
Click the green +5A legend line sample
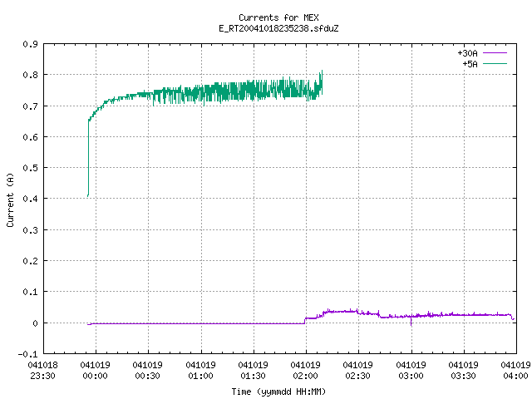click(x=495, y=63)
